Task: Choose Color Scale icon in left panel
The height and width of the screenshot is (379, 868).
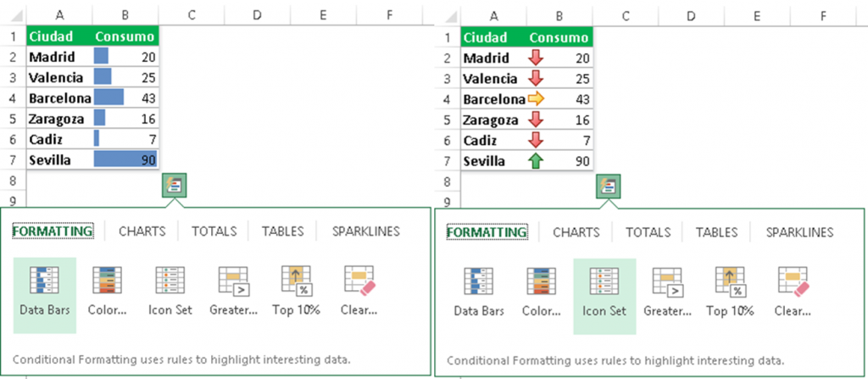Action: pos(108,295)
